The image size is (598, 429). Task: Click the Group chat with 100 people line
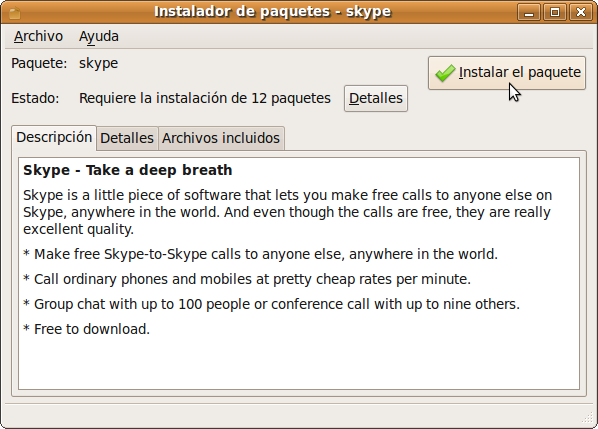[271, 304]
